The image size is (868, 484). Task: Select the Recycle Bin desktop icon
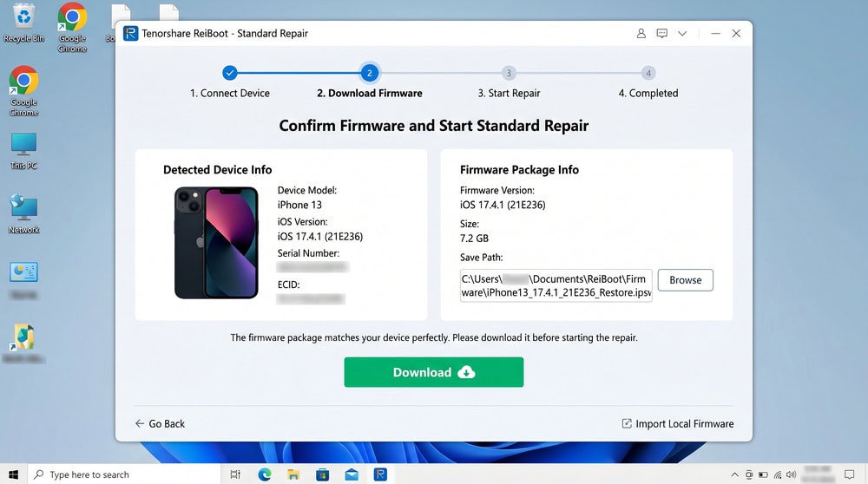click(23, 23)
